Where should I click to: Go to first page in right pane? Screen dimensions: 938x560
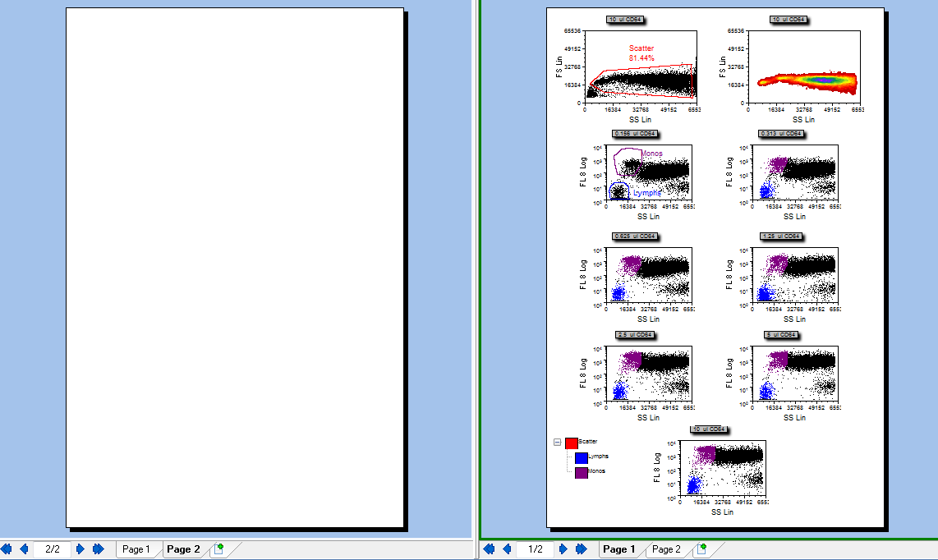(490, 549)
